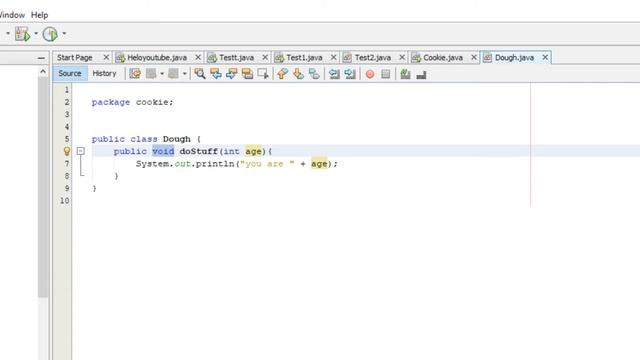
Task: Click 'doStuff' method name in code
Action: pos(199,151)
